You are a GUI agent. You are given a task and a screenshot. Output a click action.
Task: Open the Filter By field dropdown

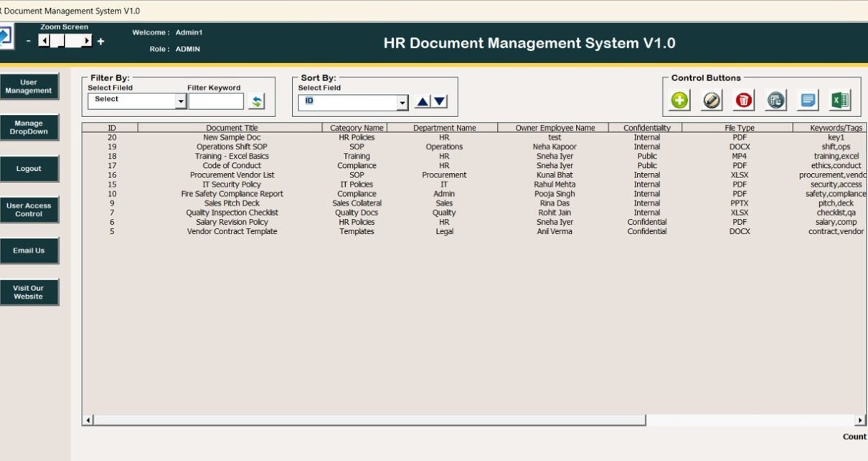point(180,102)
